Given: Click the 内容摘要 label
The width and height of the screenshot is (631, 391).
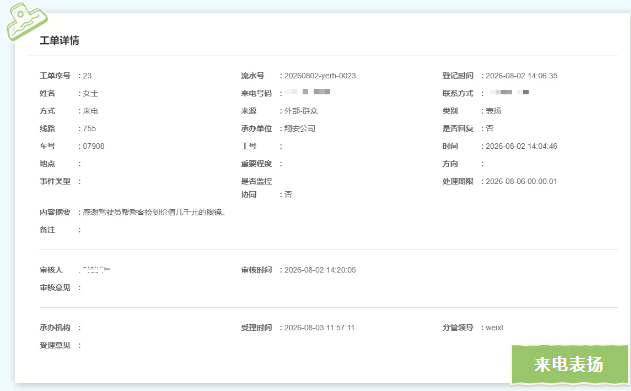Looking at the screenshot, I should pos(55,212).
